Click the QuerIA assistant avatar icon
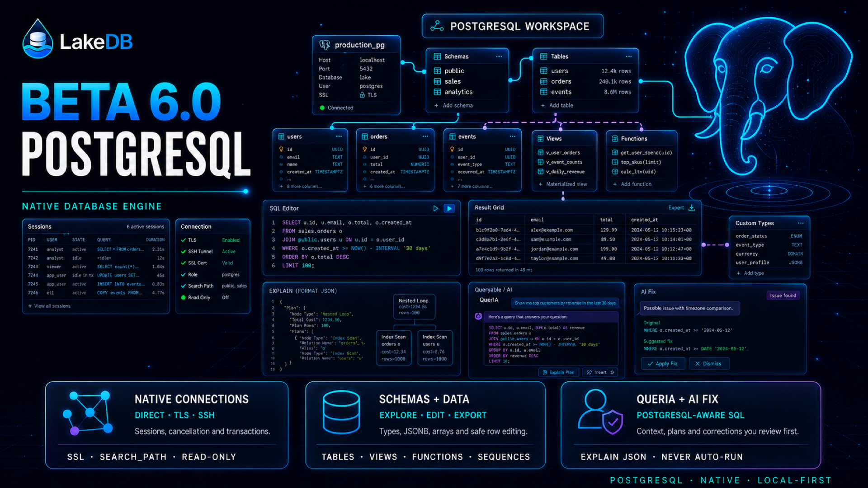Viewport: 868px width, 488px height. (478, 316)
